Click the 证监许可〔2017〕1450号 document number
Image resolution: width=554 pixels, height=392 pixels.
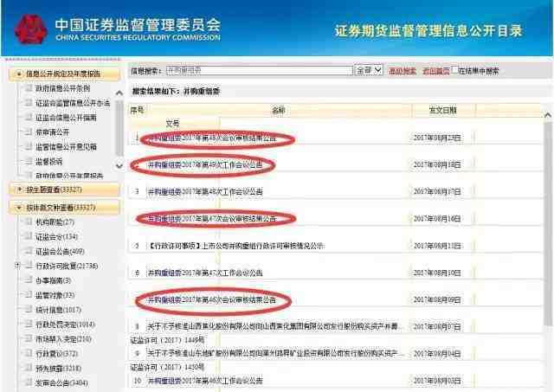click(x=167, y=367)
